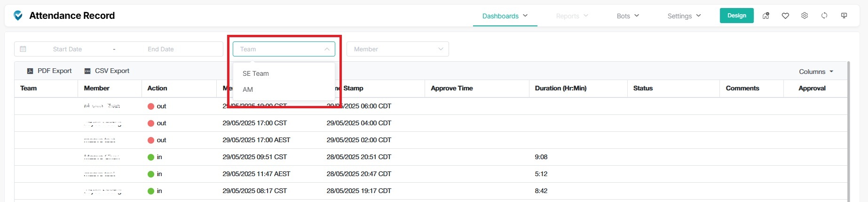Expand the Columns dropdown

[816, 72]
